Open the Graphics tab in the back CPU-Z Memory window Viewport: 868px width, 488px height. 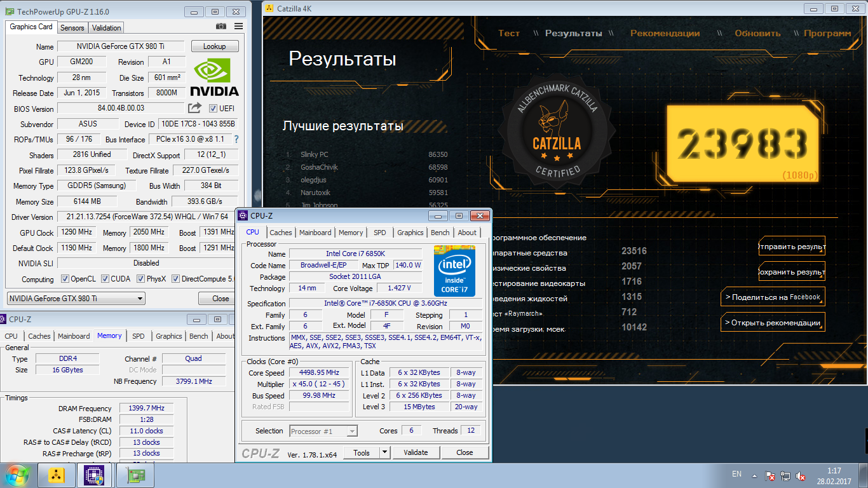click(168, 336)
